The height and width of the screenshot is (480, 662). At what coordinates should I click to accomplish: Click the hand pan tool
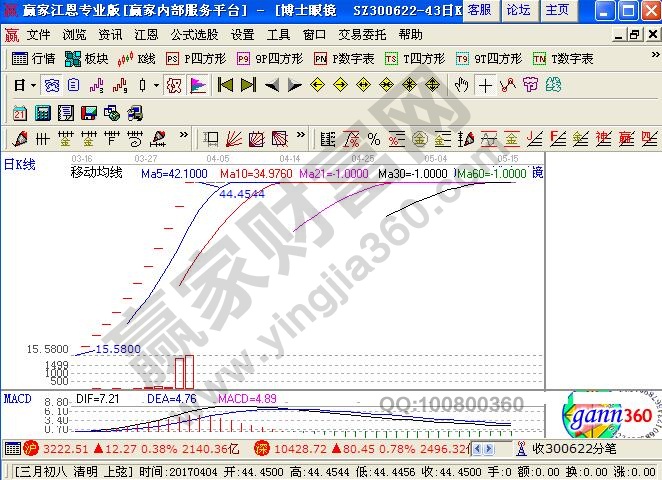[x=462, y=85]
